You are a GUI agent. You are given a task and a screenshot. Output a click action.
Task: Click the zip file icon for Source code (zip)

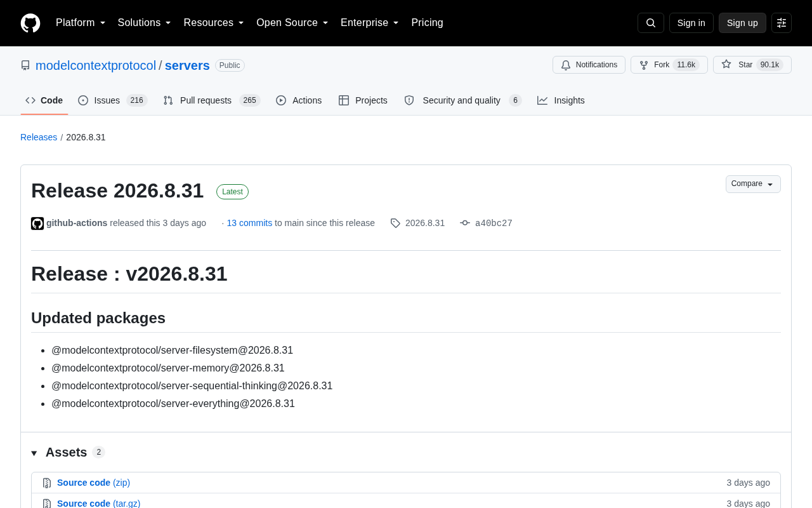[47, 483]
